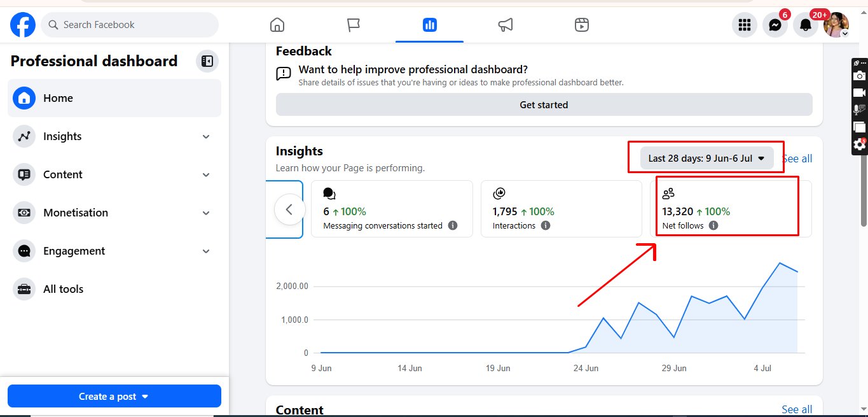
Task: Click the Professional dashboard heading
Action: tap(94, 61)
